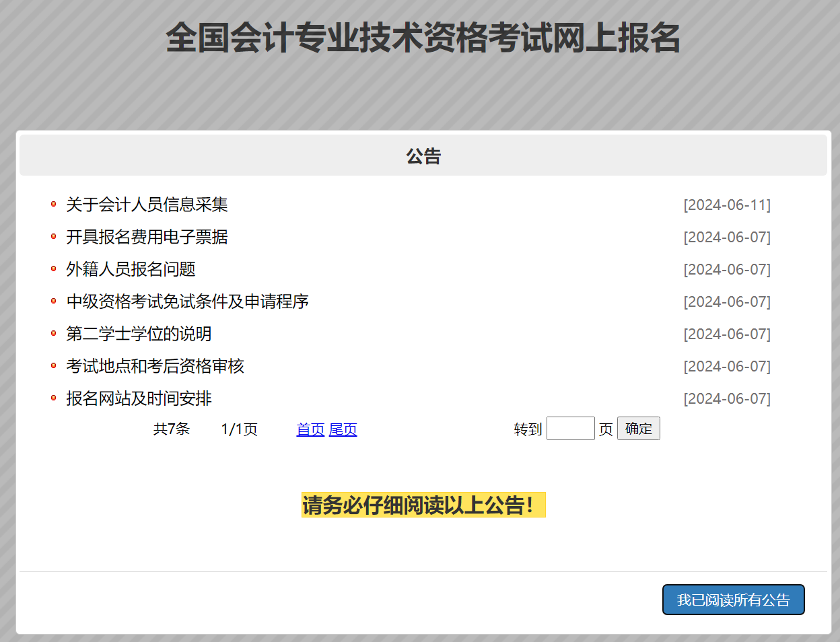Click the bullet icon beside 中级资格考试免试条件及申请程序
The height and width of the screenshot is (642, 840).
pyautogui.click(x=54, y=301)
